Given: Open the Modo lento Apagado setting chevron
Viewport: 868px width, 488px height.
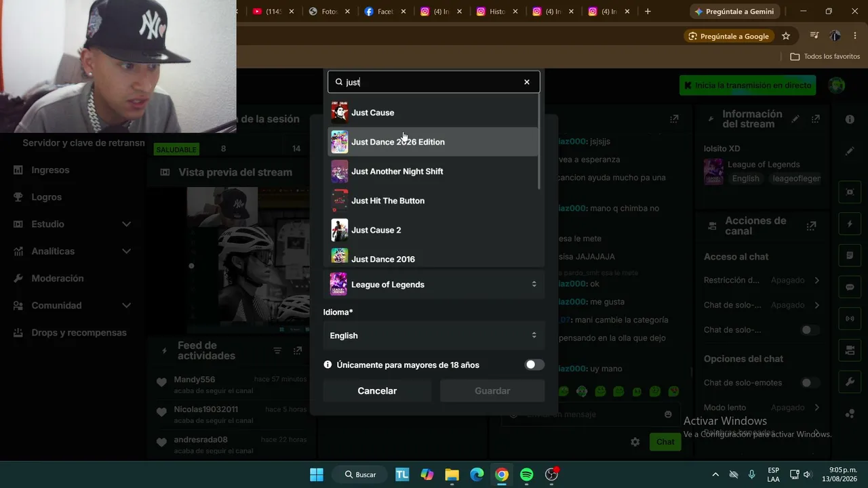Looking at the screenshot, I should coord(816,407).
